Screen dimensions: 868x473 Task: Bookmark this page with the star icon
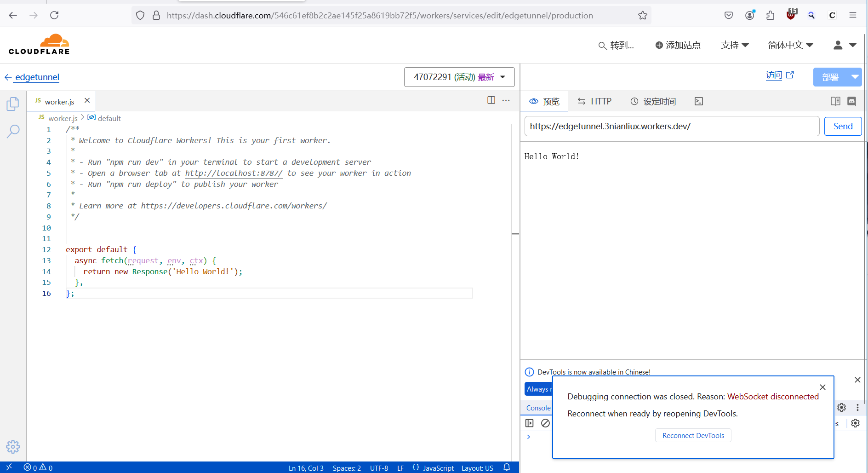point(643,15)
